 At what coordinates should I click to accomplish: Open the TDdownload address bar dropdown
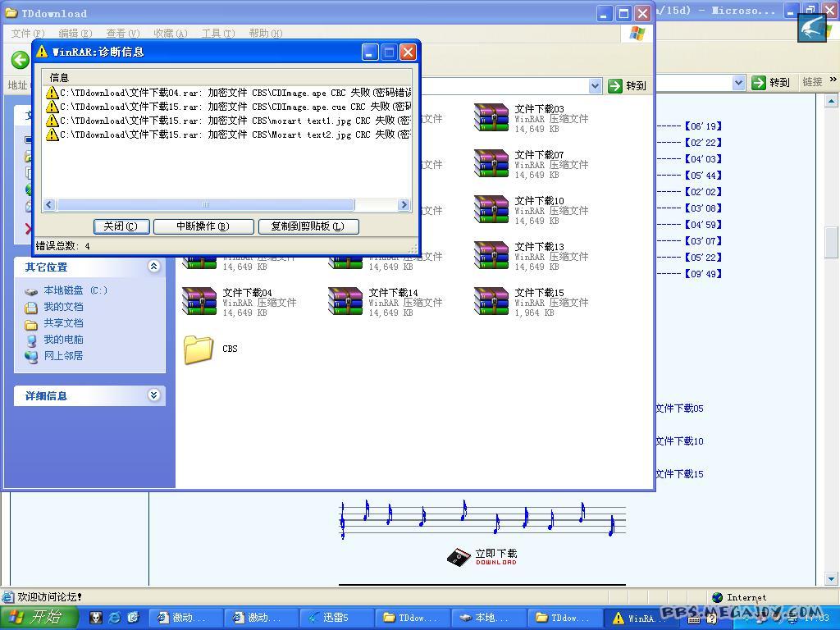click(x=595, y=85)
